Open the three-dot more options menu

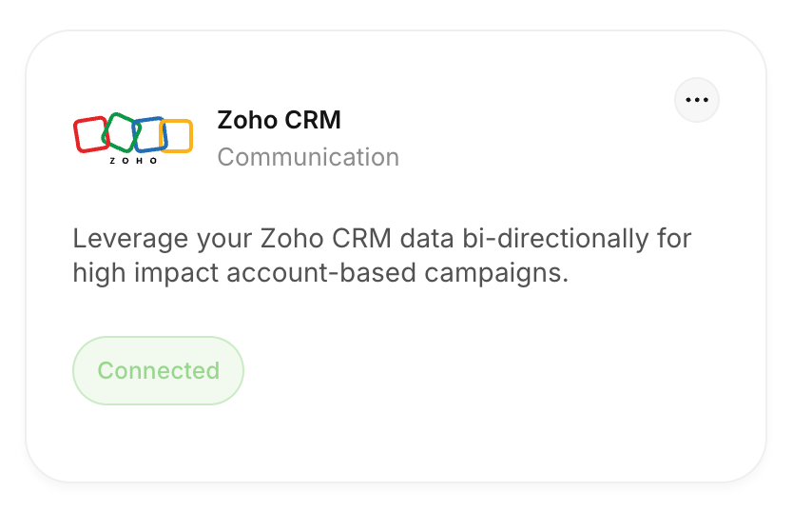697,100
